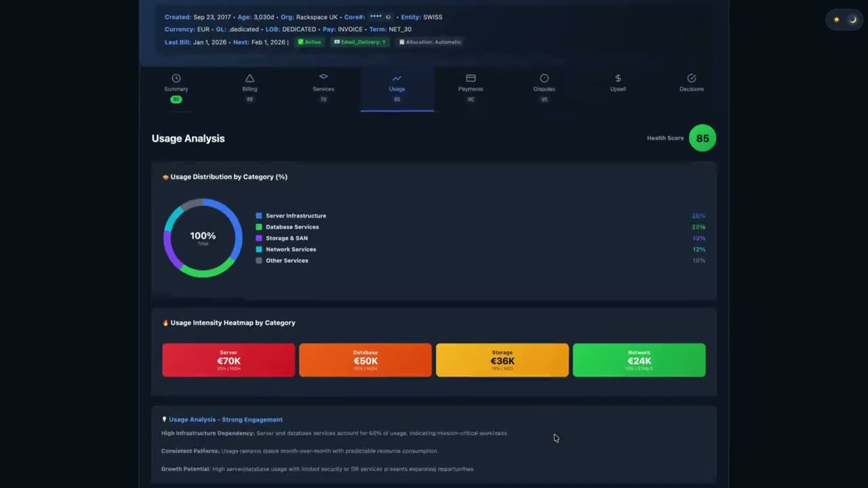Click Created date 'Sep 23, 2017'
868x488 pixels.
click(x=213, y=17)
